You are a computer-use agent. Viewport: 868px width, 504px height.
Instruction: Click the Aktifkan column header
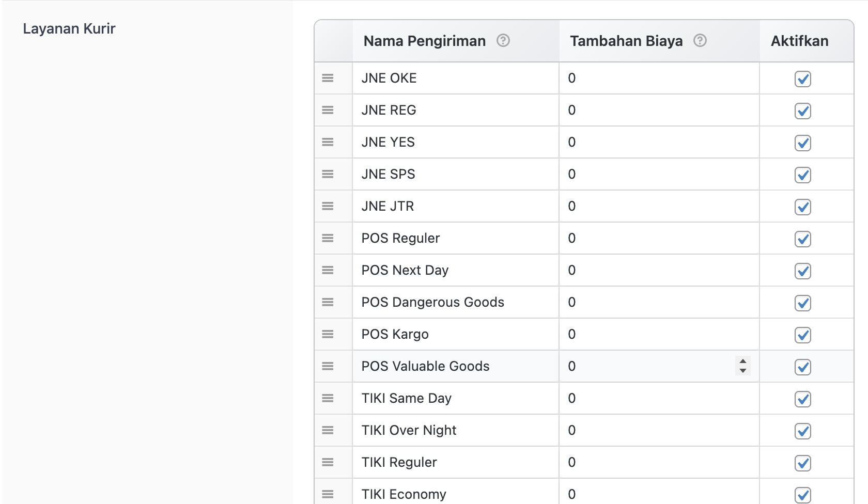tap(799, 41)
